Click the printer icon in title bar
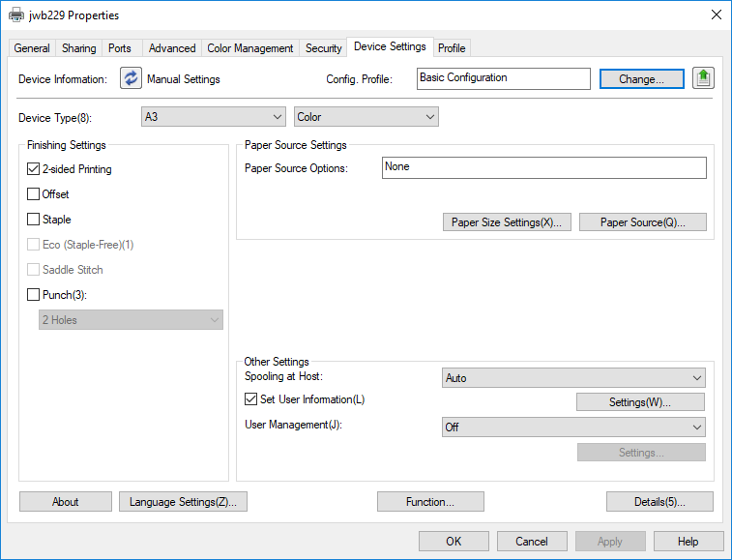This screenshot has width=732, height=560. (16, 15)
